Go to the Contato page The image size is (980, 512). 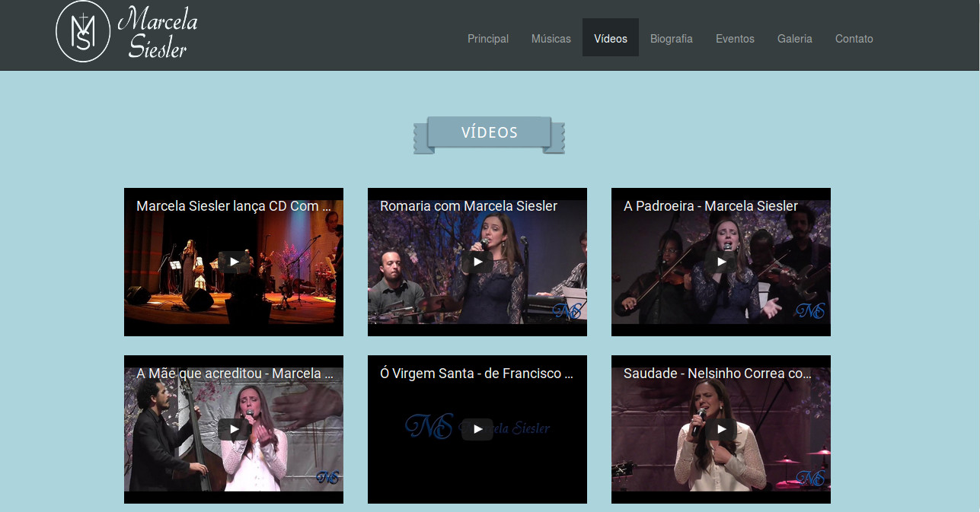pyautogui.click(x=854, y=38)
